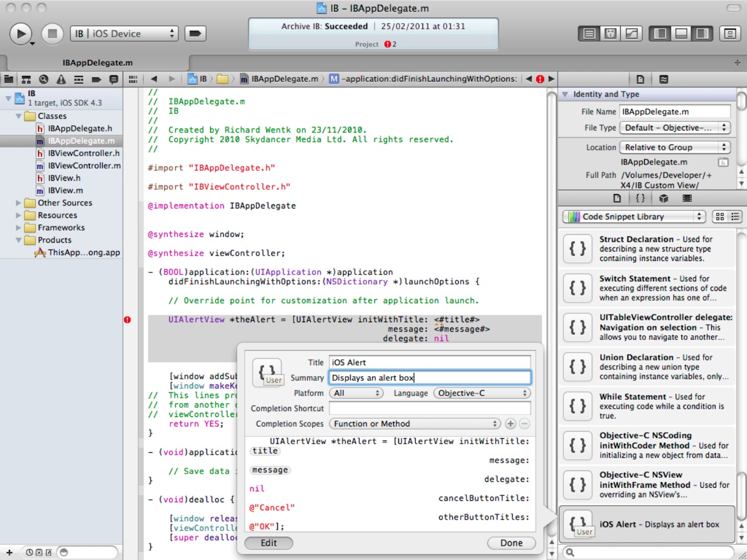Show the Project navigator folder icon

pos(9,79)
